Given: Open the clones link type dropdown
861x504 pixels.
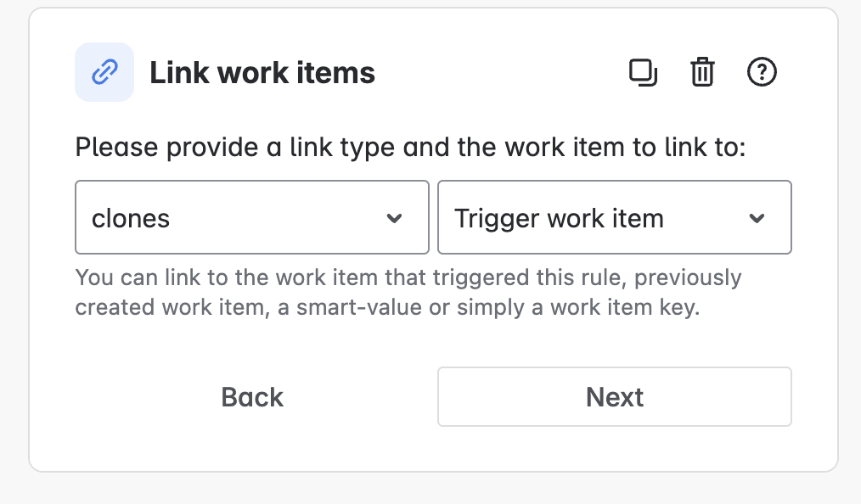Looking at the screenshot, I should [251, 217].
